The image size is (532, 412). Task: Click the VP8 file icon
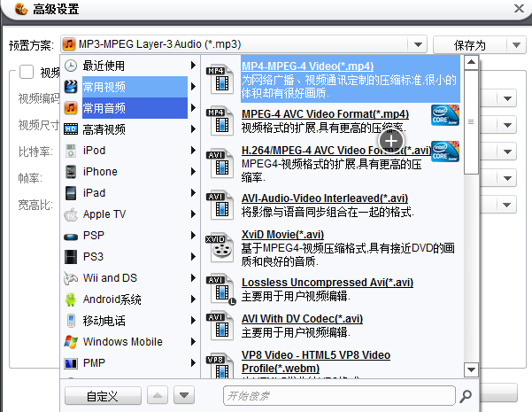[x=220, y=366]
